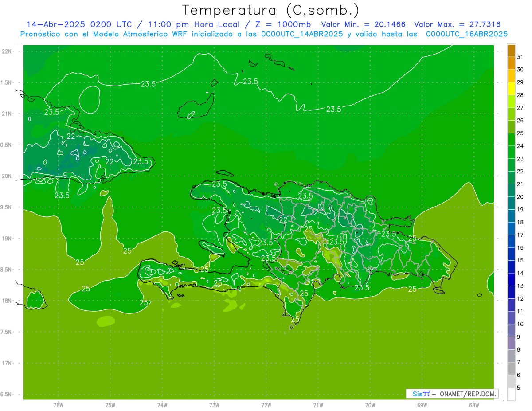Viewport: 532px width, 411px height.
Task: Select the "14-Abr-2025 0200 UTC" date text
Action: 79,24
